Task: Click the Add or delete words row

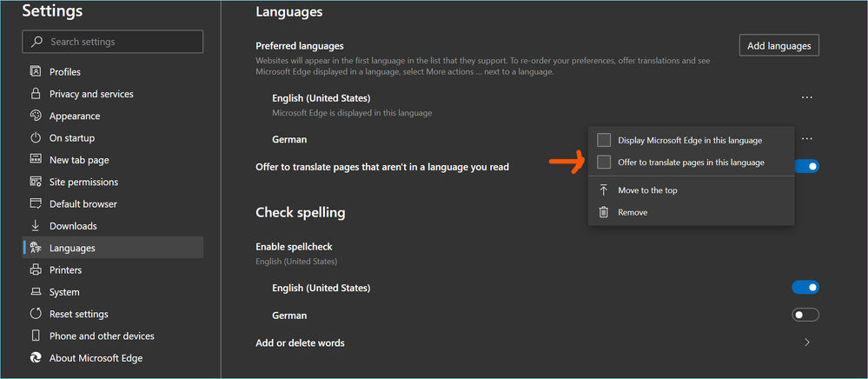Action: click(x=537, y=342)
